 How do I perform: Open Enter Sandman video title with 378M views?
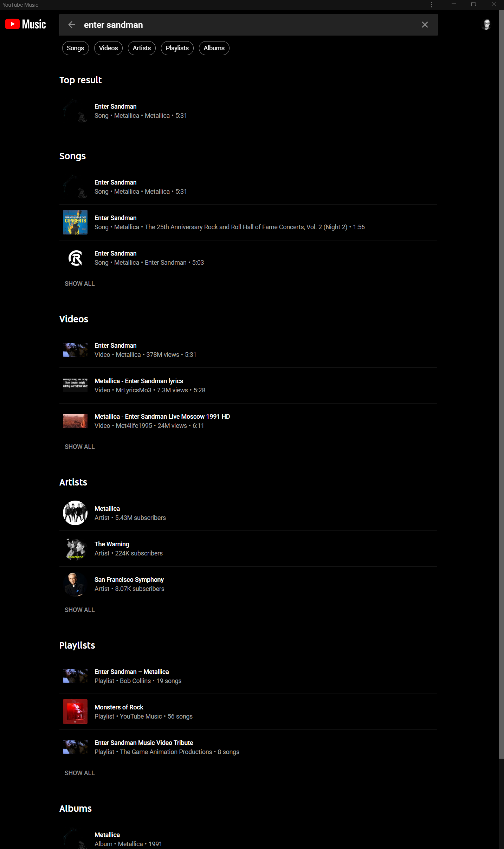coord(116,346)
